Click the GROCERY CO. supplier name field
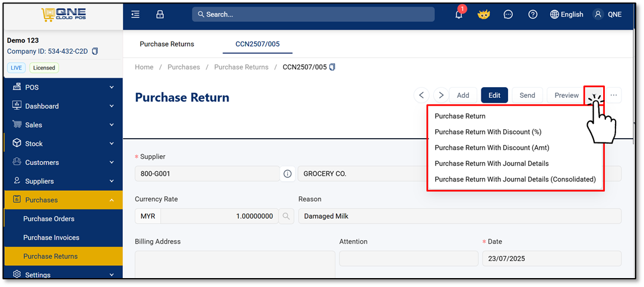The height and width of the screenshot is (287, 644). pos(362,174)
